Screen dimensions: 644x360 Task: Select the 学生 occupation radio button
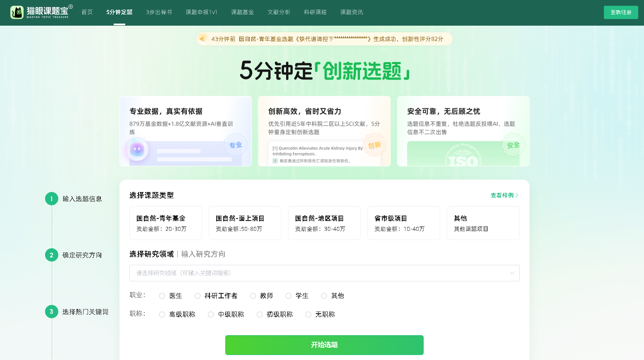pos(289,296)
